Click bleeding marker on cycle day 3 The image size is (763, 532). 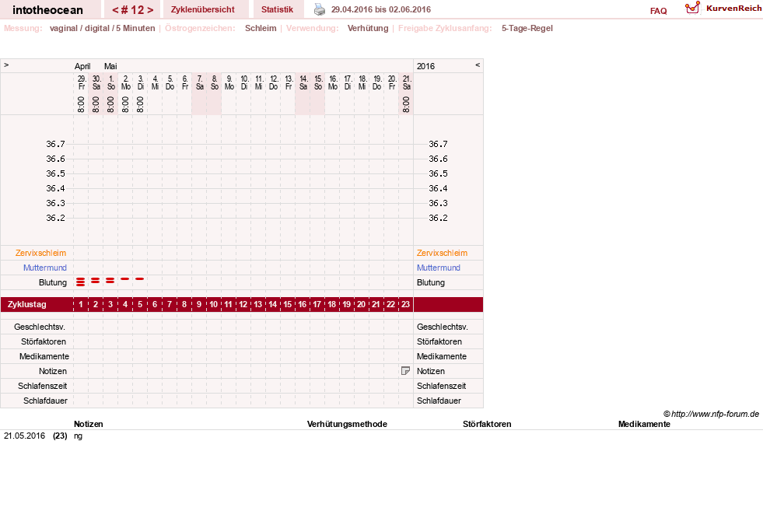click(x=110, y=280)
